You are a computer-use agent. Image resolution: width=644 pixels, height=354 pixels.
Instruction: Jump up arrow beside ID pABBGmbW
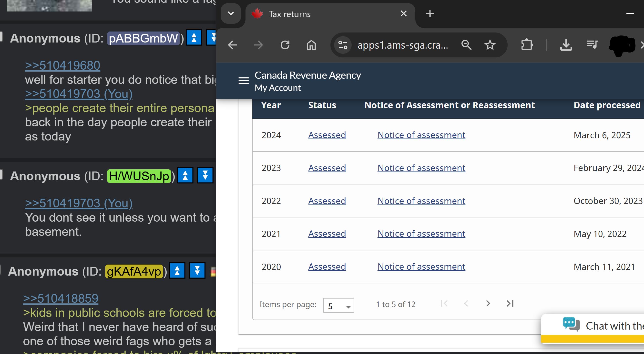194,38
